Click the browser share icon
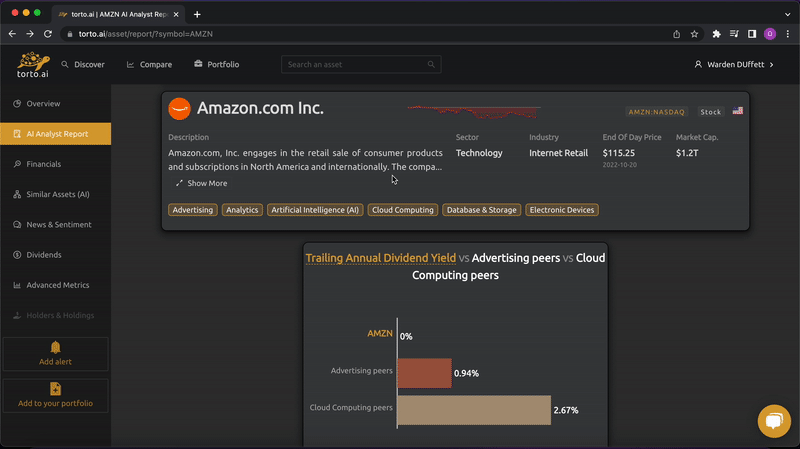The image size is (800, 449). pos(677,34)
